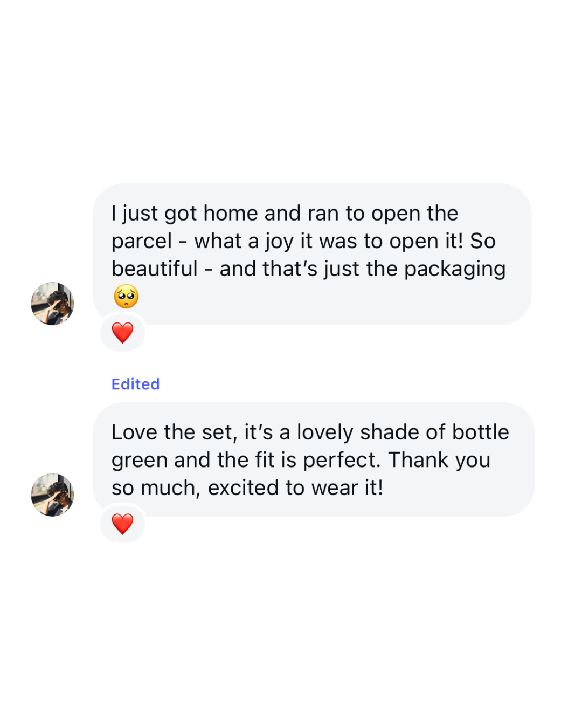Click the word 'parcel' in the first message
The width and height of the screenshot is (582, 728).
coord(141,242)
